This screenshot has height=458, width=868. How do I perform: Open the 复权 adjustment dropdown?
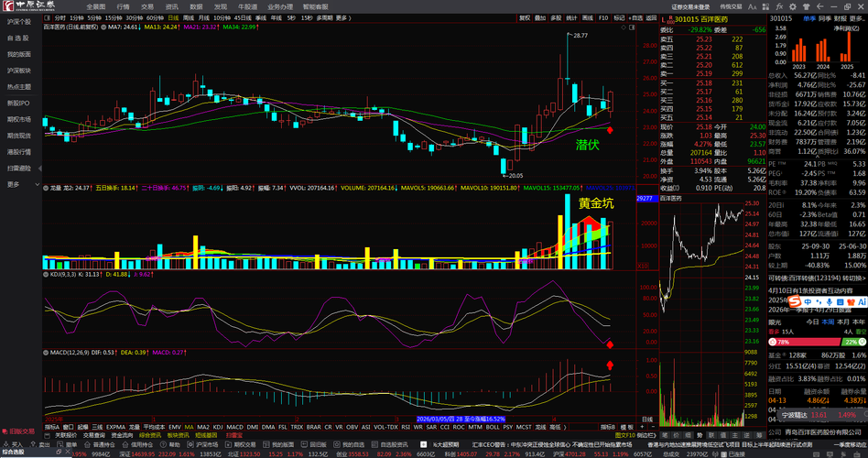(525, 17)
